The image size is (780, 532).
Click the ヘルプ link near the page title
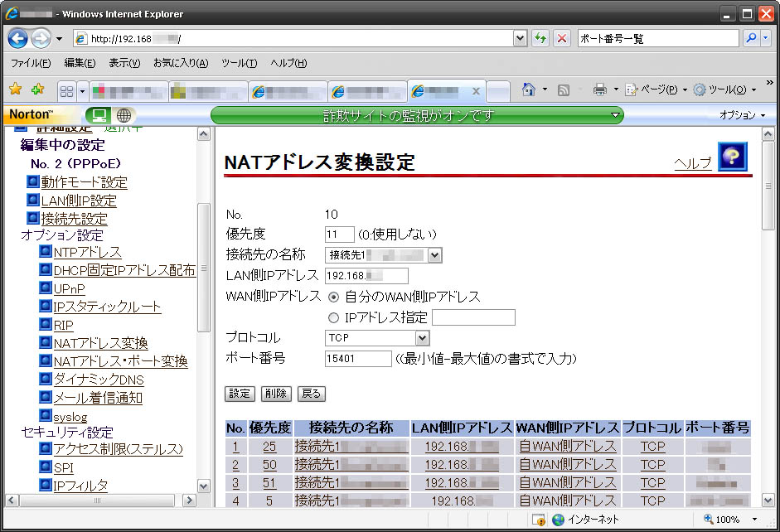click(692, 163)
